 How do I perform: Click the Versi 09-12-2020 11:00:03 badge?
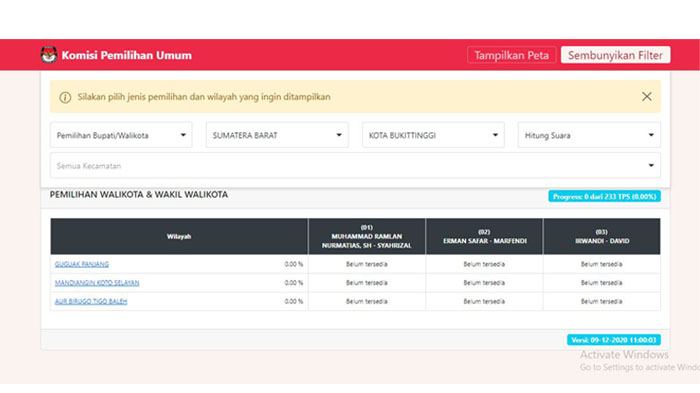pos(614,340)
